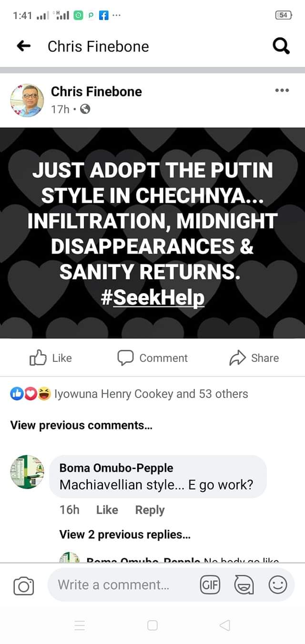View reactions from Iyowuna Henry Cookey and others
The image size is (305, 644).
[x=151, y=394]
